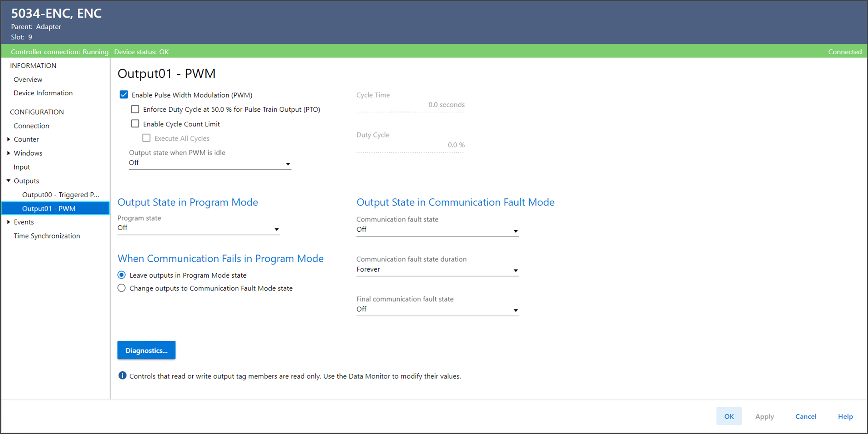Open the Program state dropdown
This screenshot has width=868, height=434.
[198, 229]
